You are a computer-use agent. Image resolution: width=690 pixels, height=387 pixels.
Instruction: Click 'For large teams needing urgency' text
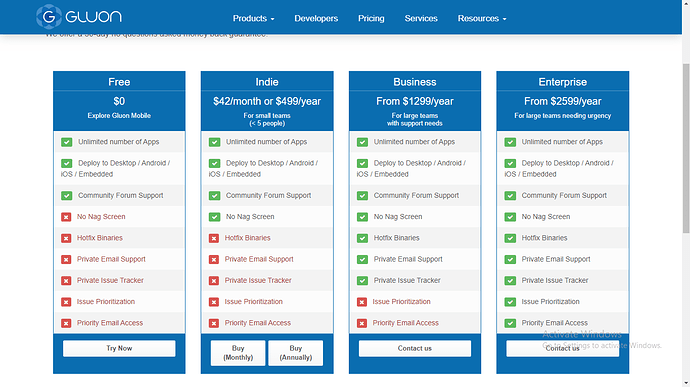point(562,115)
